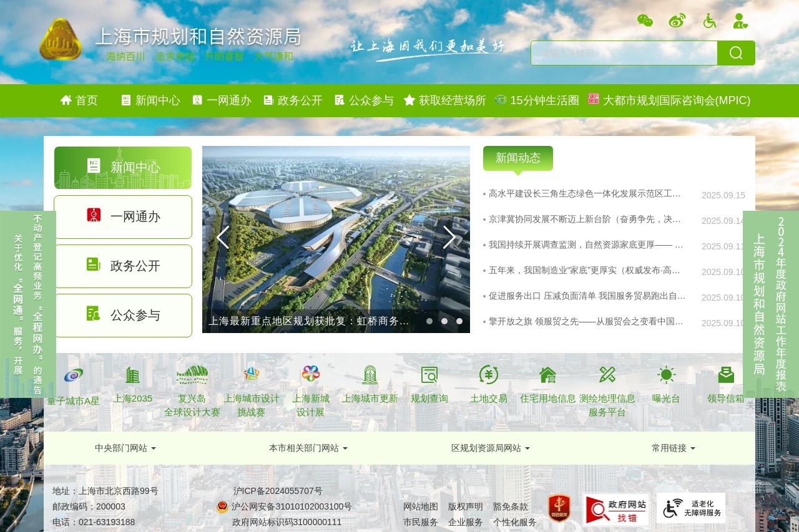799x532 pixels.
Task: Click the 规划查询 magnifier service icon
Action: [x=429, y=374]
